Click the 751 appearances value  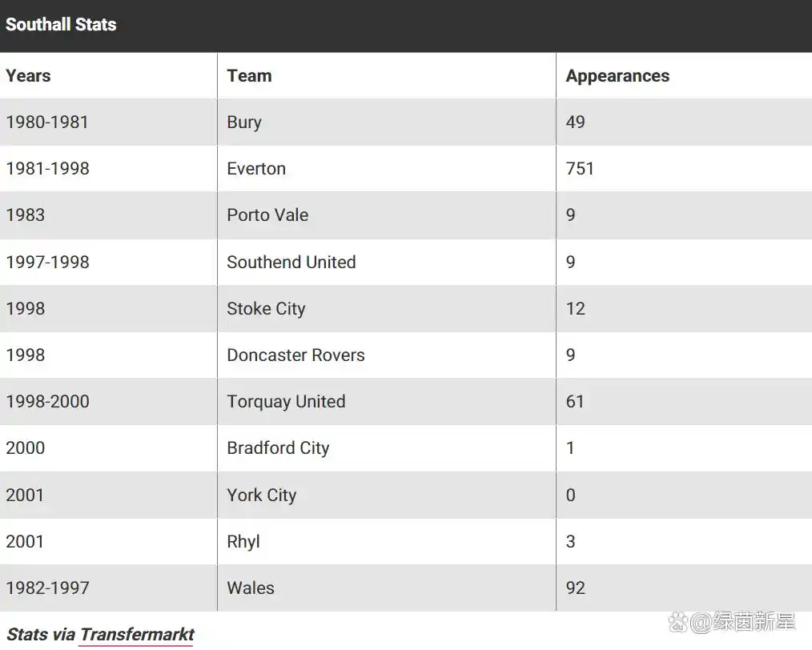[580, 169]
